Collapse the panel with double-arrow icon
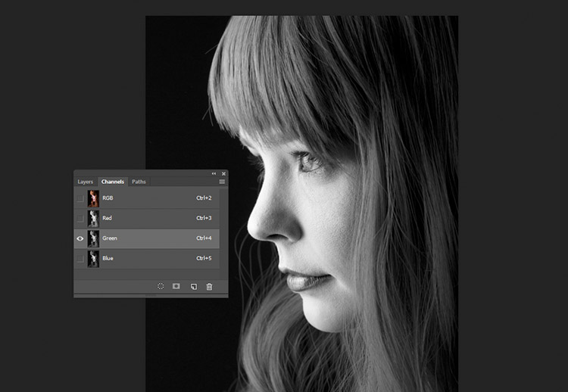Image resolution: width=568 pixels, height=392 pixels. 214,174
